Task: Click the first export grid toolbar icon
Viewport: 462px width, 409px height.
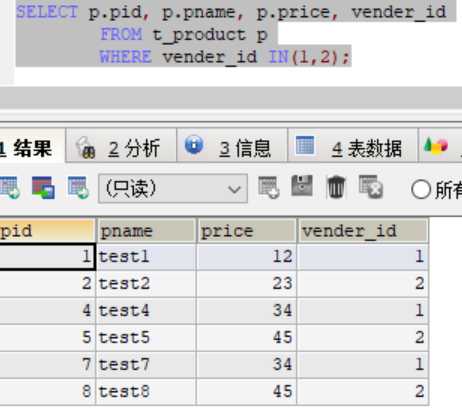Action: [9, 188]
